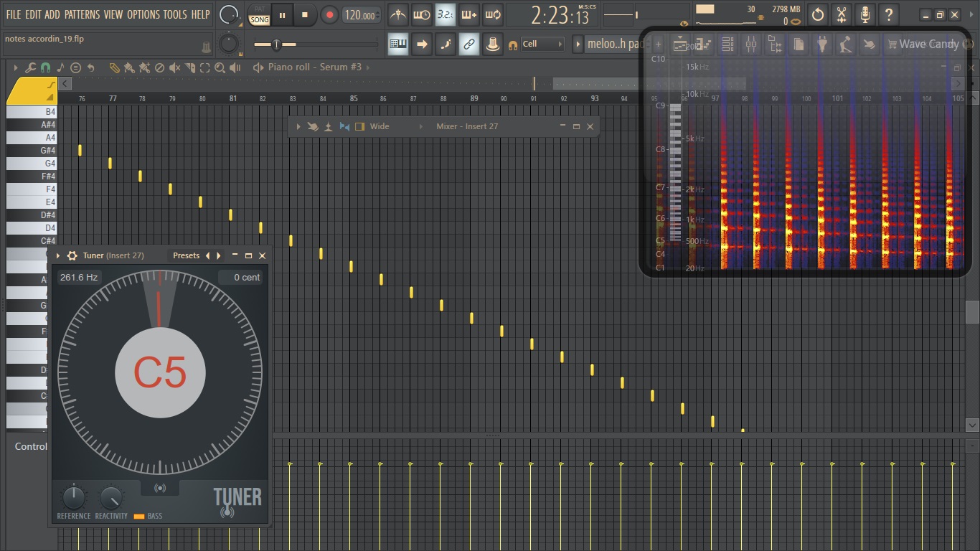Toggle the 3-2-1 countdown before recording

pos(446,14)
